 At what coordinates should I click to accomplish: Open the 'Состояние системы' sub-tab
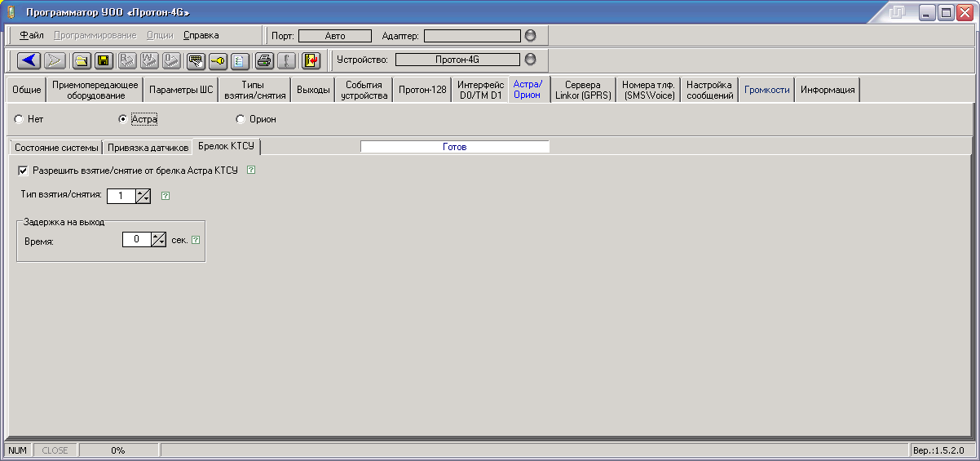click(x=56, y=148)
